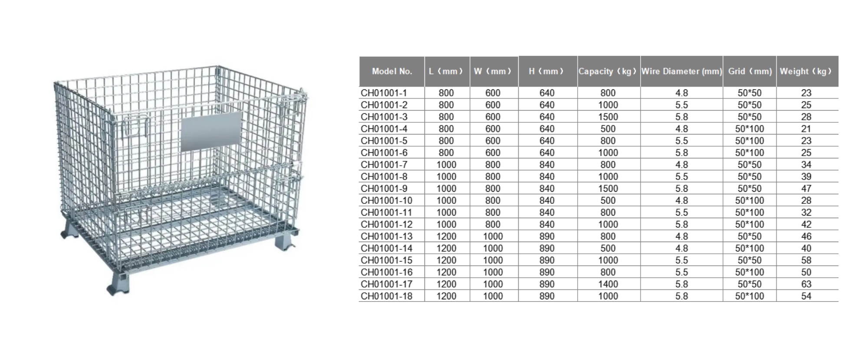Click model CH01001-1 in the table
Screen dimensions: 868x347
tap(384, 93)
